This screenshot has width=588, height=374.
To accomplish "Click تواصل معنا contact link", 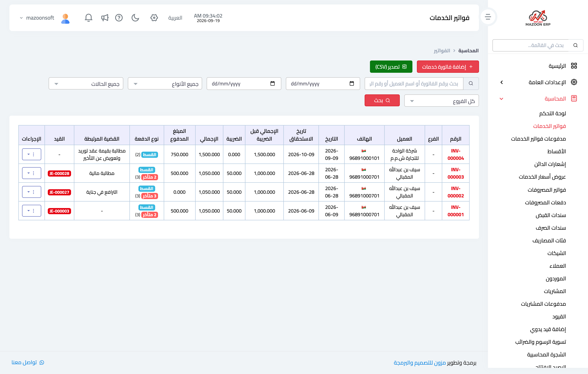I will tap(28, 362).
